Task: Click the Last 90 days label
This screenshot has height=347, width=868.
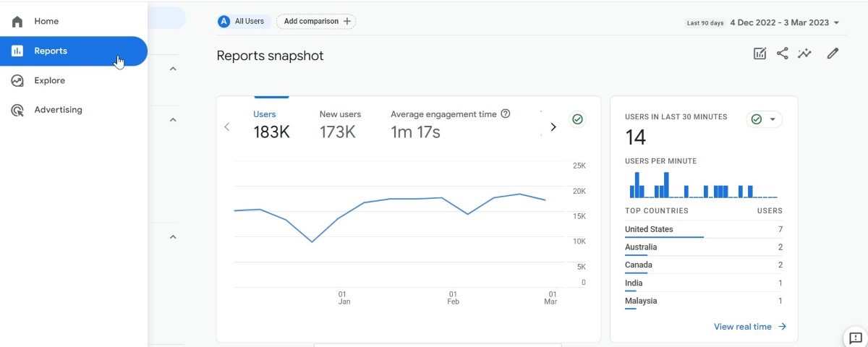Action: [x=705, y=23]
